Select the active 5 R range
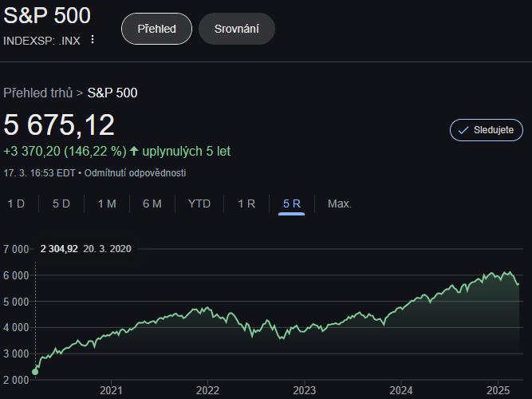Image resolution: width=532 pixels, height=399 pixels. (x=292, y=203)
